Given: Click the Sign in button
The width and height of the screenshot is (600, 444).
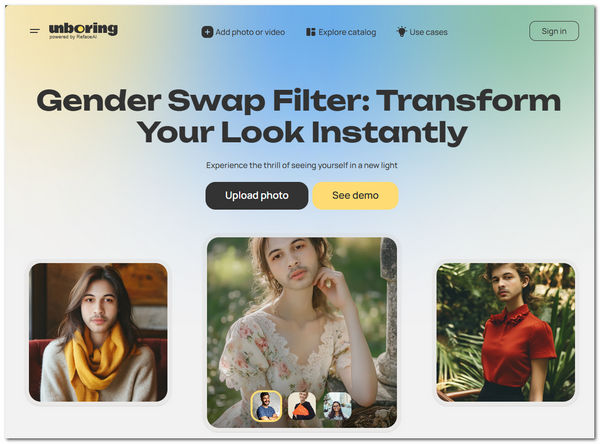Looking at the screenshot, I should 554,31.
